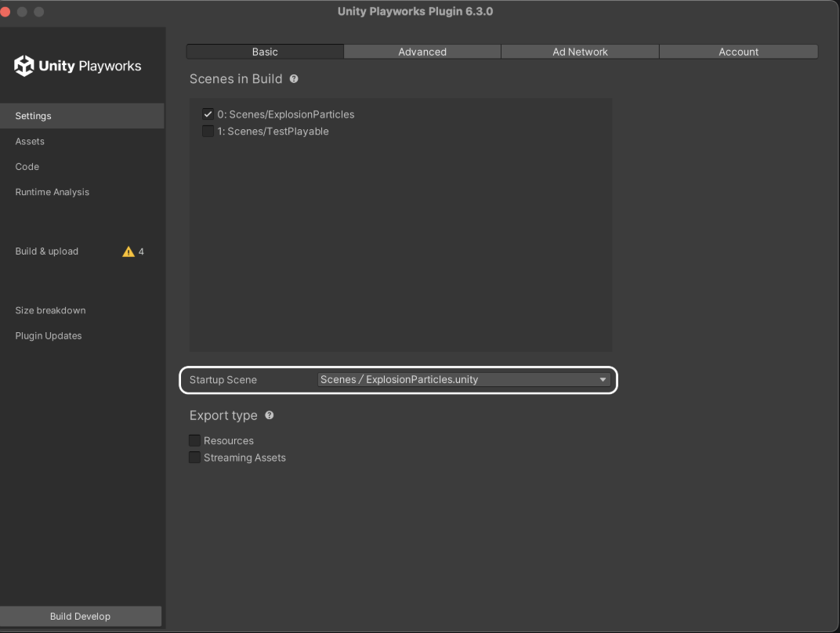The height and width of the screenshot is (633, 840).
Task: Uncheck the Scenes/ExplosionParticles scene checkbox
Action: pyautogui.click(x=208, y=114)
